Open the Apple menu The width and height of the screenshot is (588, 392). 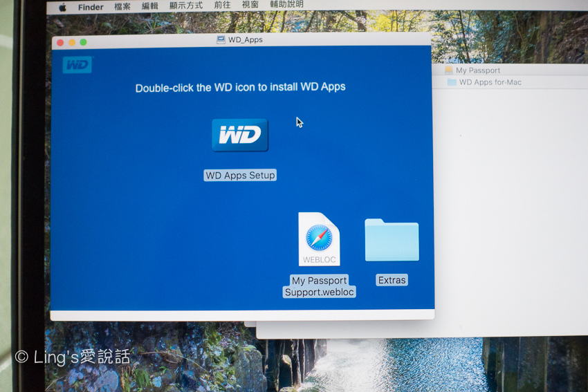[x=63, y=8]
